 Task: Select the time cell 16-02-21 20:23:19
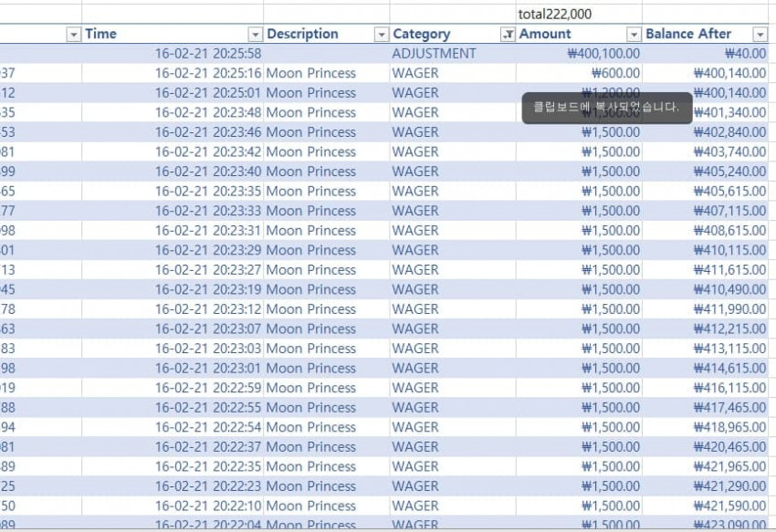pyautogui.click(x=173, y=289)
